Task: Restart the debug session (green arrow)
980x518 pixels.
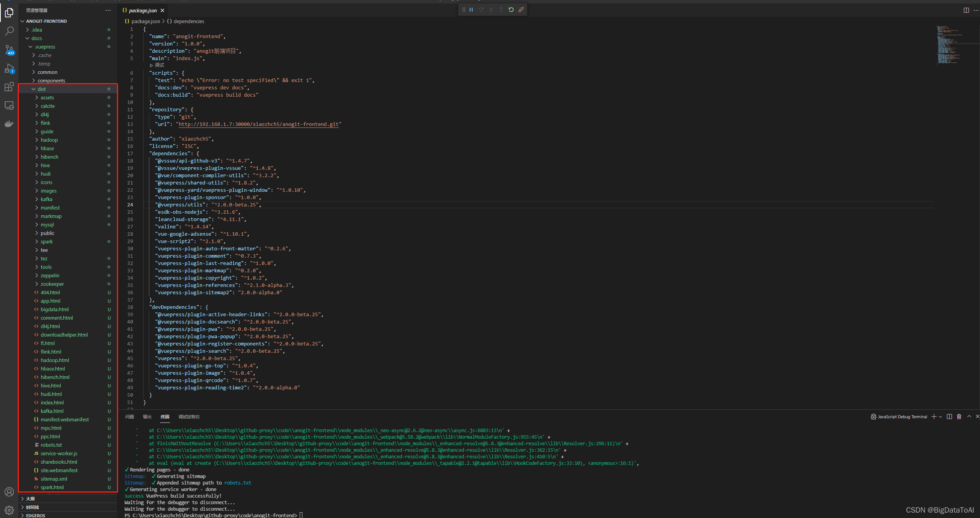Action: pos(511,10)
